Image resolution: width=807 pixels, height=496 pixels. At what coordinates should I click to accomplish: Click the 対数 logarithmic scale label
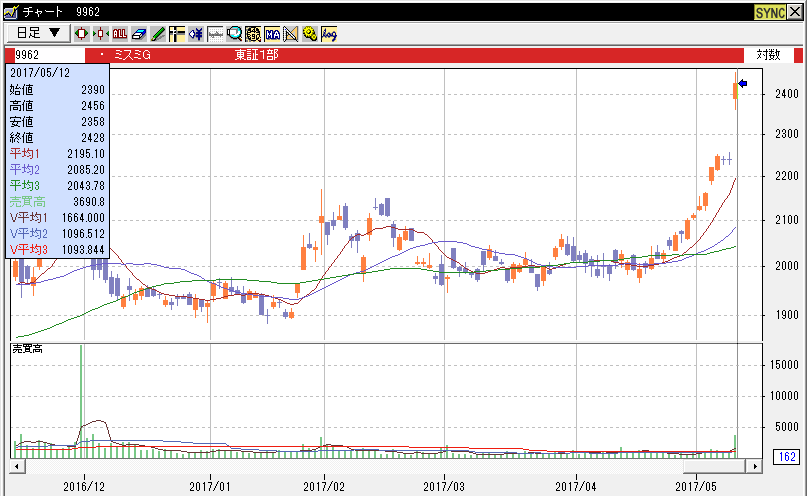coord(768,54)
